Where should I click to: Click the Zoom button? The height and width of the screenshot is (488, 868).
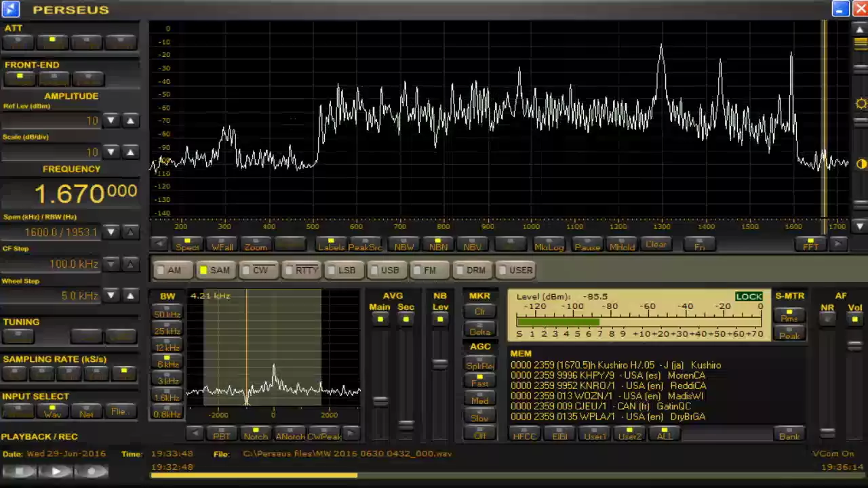tap(256, 245)
